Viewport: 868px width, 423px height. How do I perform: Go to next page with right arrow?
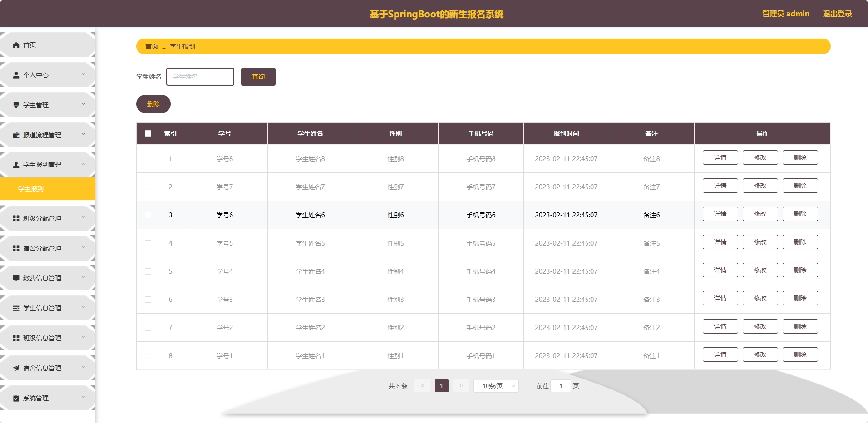[461, 386]
